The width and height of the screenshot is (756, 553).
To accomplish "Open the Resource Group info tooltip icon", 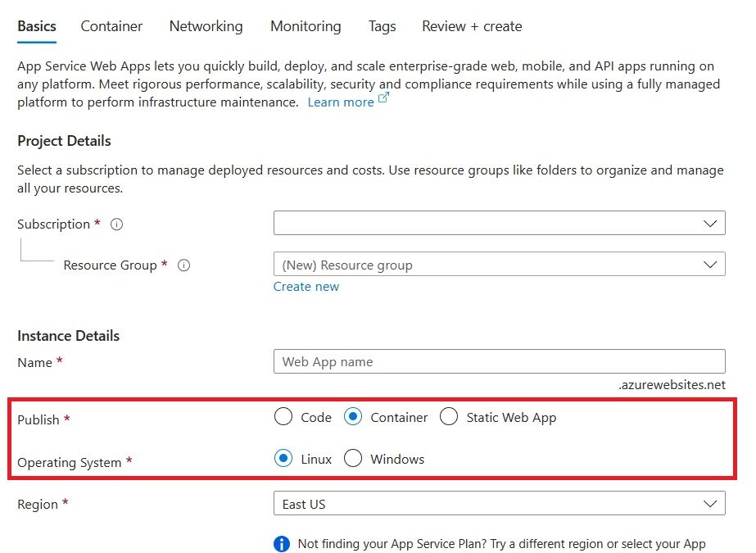I will [183, 265].
